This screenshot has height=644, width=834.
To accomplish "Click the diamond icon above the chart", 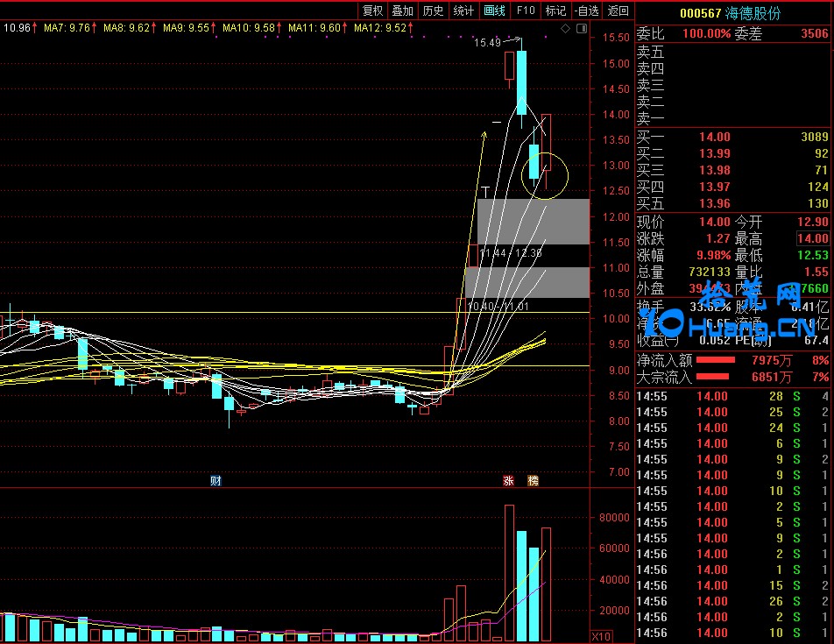I will point(566,29).
